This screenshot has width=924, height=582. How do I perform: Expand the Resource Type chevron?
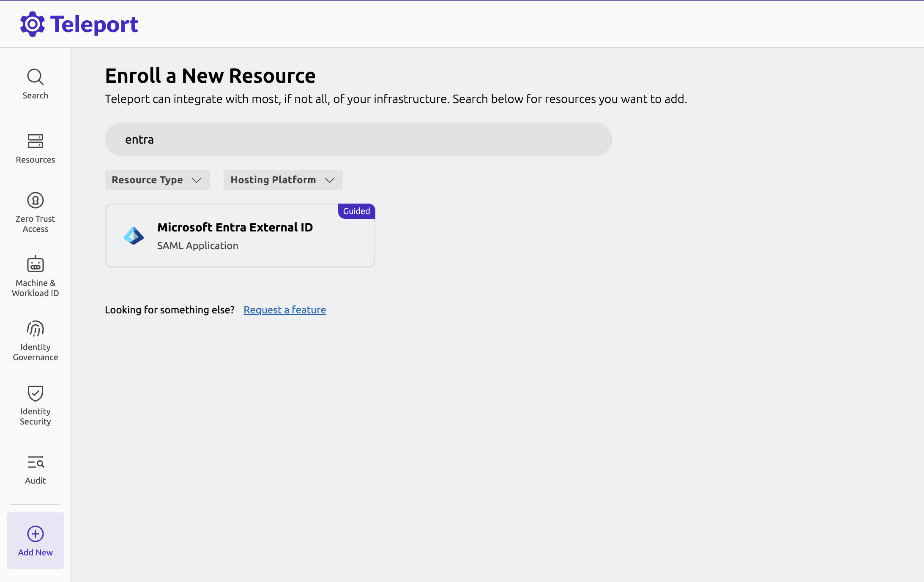point(197,180)
